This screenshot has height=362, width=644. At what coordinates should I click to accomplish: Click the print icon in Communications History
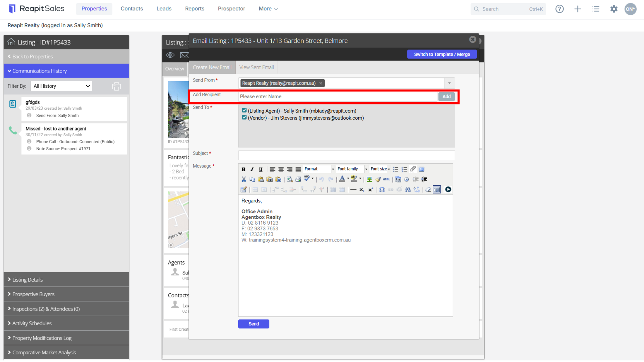[116, 86]
